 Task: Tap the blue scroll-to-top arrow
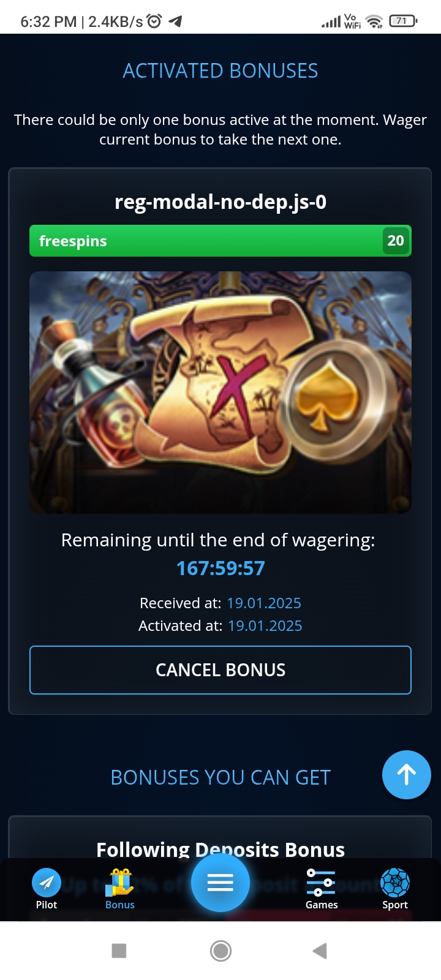407,775
